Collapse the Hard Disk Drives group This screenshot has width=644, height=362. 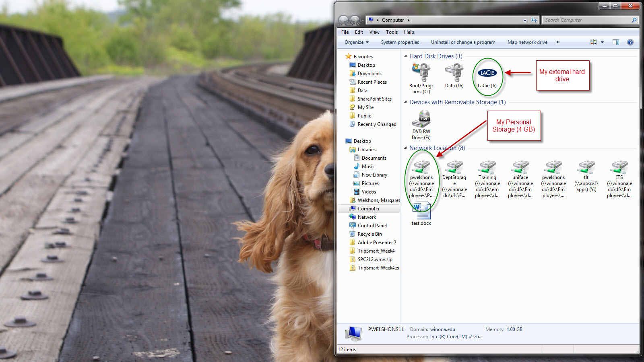pyautogui.click(x=405, y=56)
